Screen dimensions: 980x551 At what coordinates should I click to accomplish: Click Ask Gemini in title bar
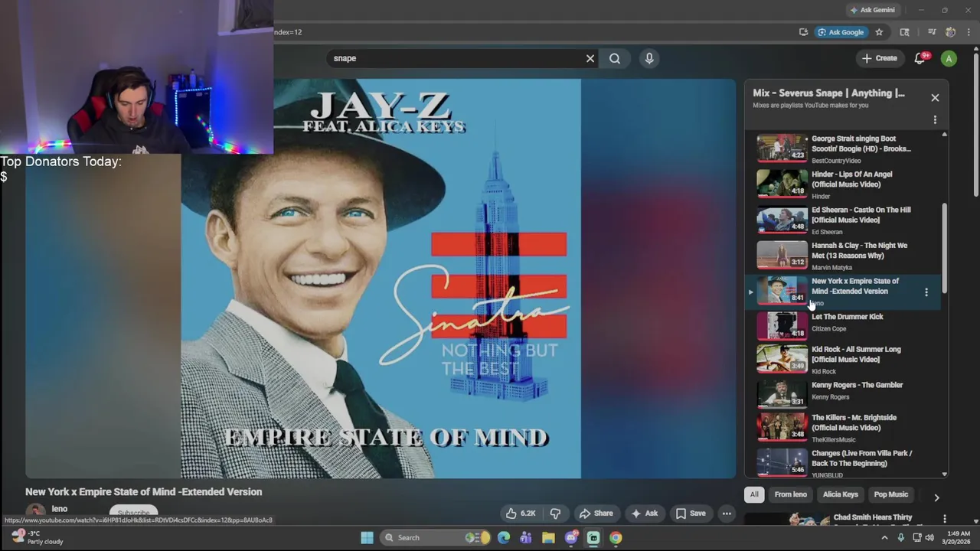(872, 10)
